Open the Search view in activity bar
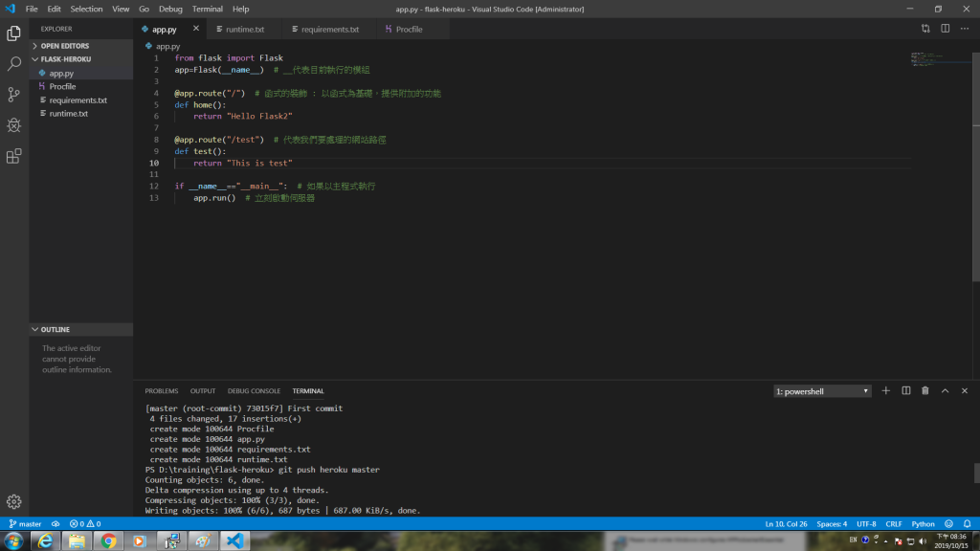 13,64
